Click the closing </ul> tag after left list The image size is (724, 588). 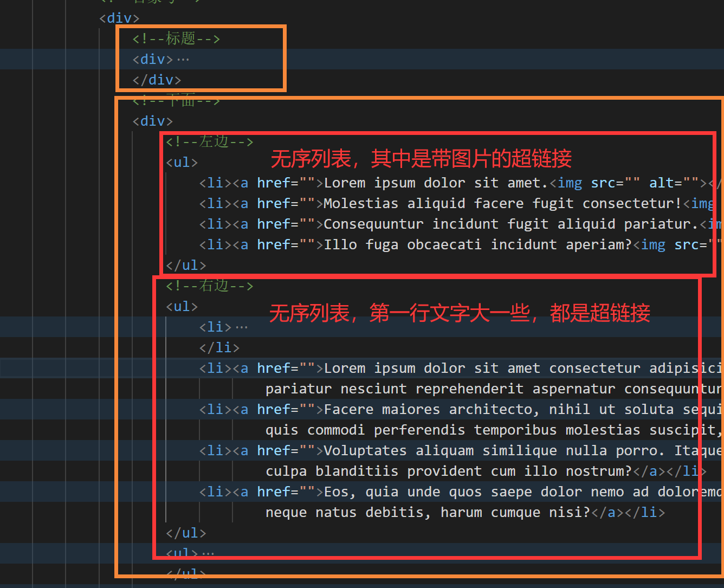(x=186, y=265)
